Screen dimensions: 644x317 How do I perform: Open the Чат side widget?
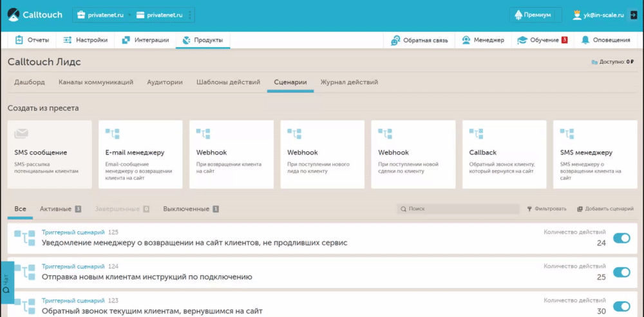(6, 282)
